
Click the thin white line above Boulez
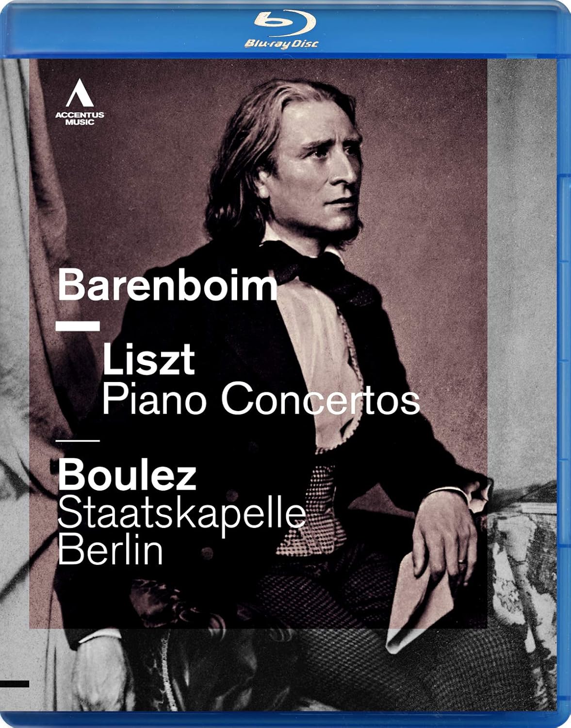[x=78, y=440]
